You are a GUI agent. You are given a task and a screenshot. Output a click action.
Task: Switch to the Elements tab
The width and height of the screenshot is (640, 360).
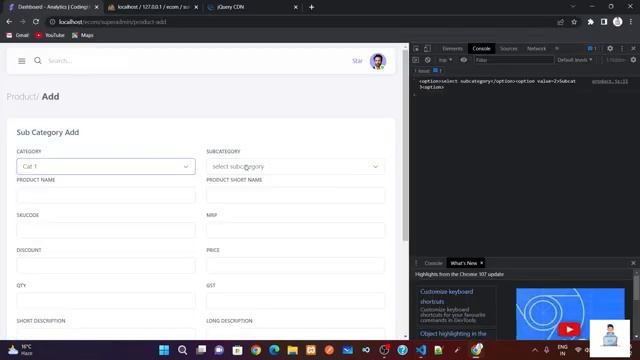452,49
